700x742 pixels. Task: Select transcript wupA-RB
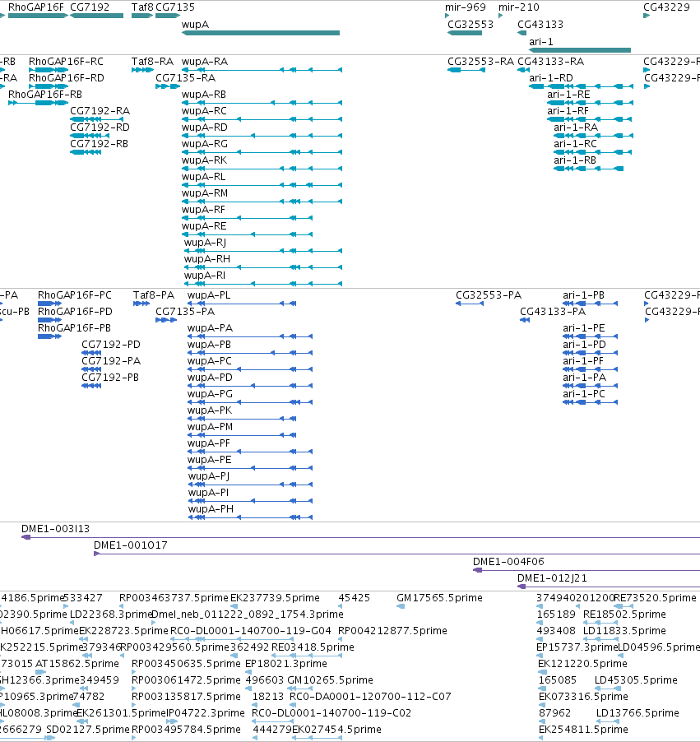204,95
